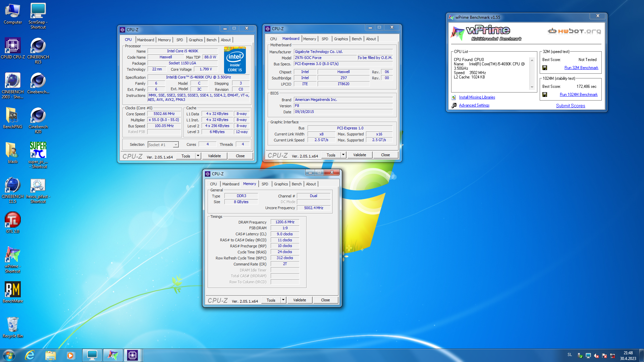
Task: Open the Cinebench R20 desktop icon
Action: (x=38, y=121)
